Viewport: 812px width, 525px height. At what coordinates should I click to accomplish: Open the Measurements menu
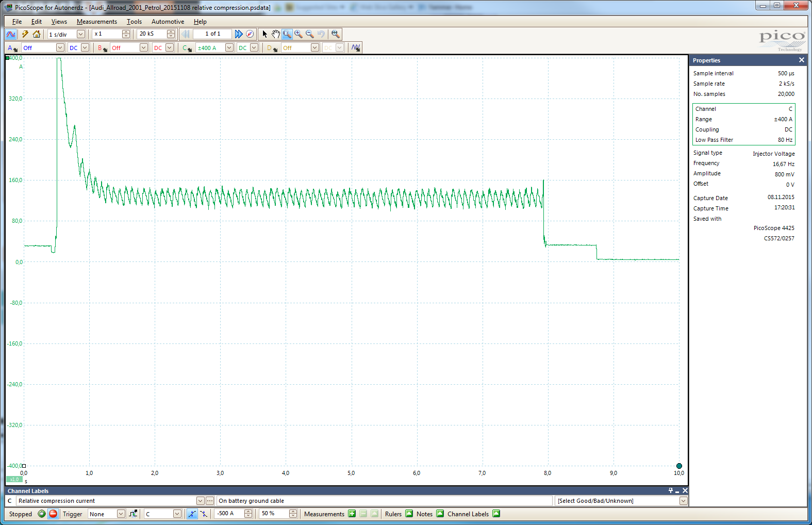tap(97, 22)
